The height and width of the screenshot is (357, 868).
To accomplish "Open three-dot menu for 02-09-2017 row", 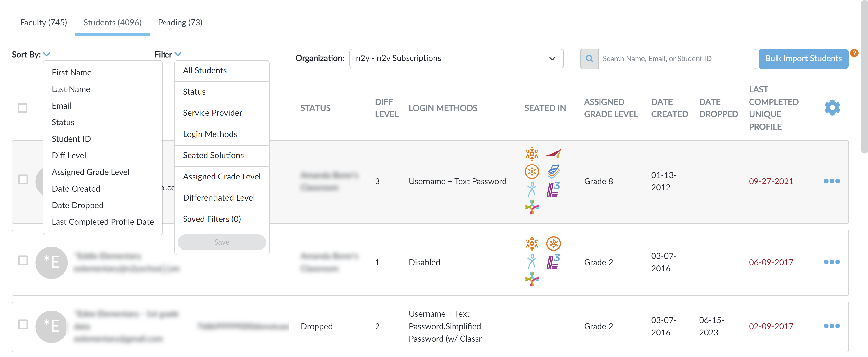I will point(832,326).
